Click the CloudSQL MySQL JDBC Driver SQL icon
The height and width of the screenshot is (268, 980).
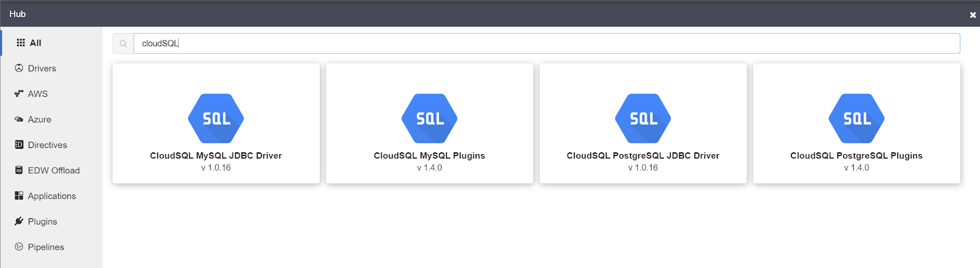point(216,118)
